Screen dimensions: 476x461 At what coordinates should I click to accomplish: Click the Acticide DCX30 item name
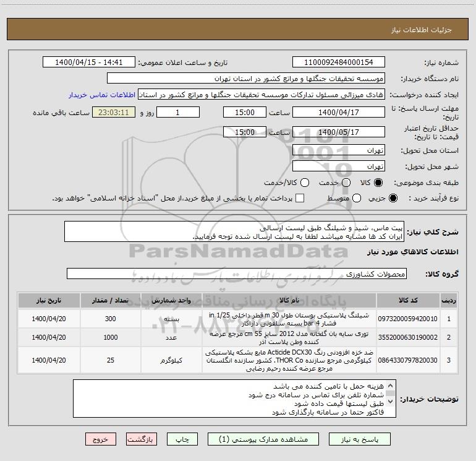[x=289, y=360]
